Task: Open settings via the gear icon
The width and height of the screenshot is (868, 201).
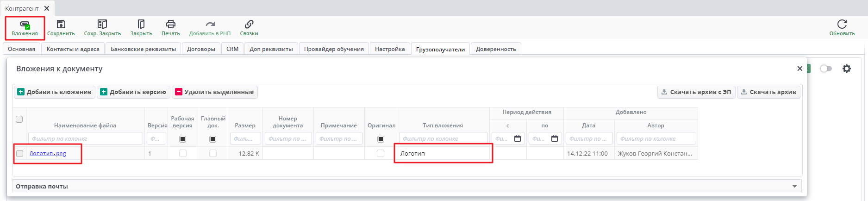Action: coord(847,69)
